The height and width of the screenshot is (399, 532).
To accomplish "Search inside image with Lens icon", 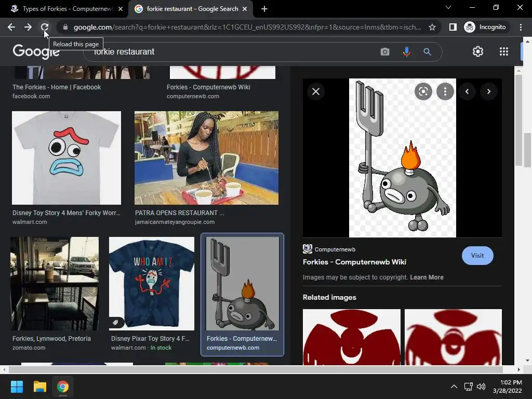I will (423, 91).
